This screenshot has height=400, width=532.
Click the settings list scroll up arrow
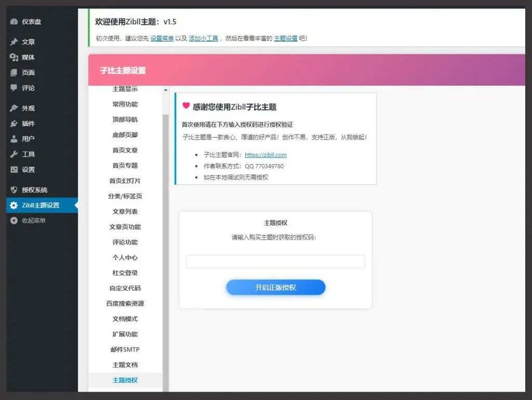(166, 90)
